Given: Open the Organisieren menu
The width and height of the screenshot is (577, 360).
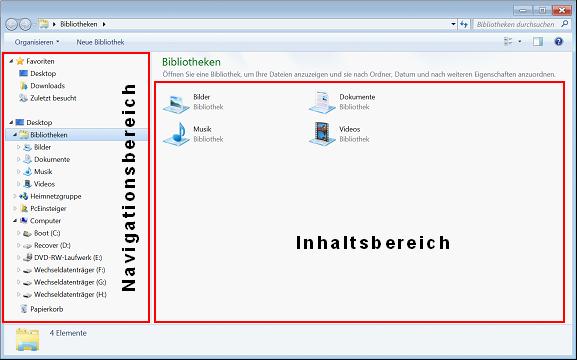Looking at the screenshot, I should coord(37,42).
